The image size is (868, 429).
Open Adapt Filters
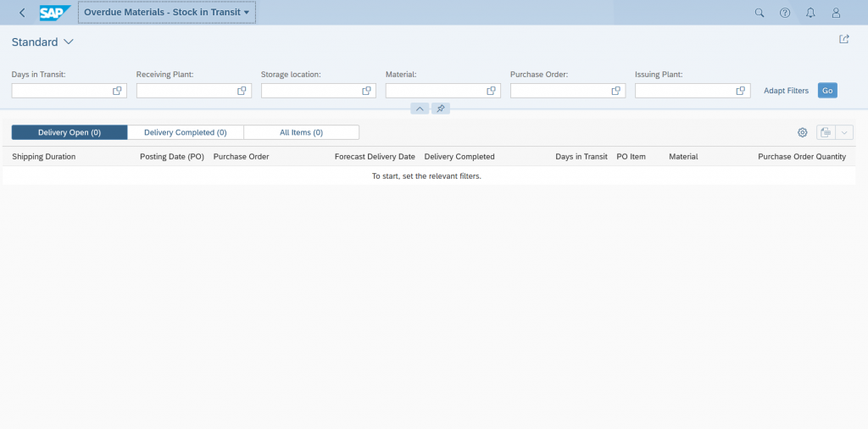pyautogui.click(x=786, y=91)
